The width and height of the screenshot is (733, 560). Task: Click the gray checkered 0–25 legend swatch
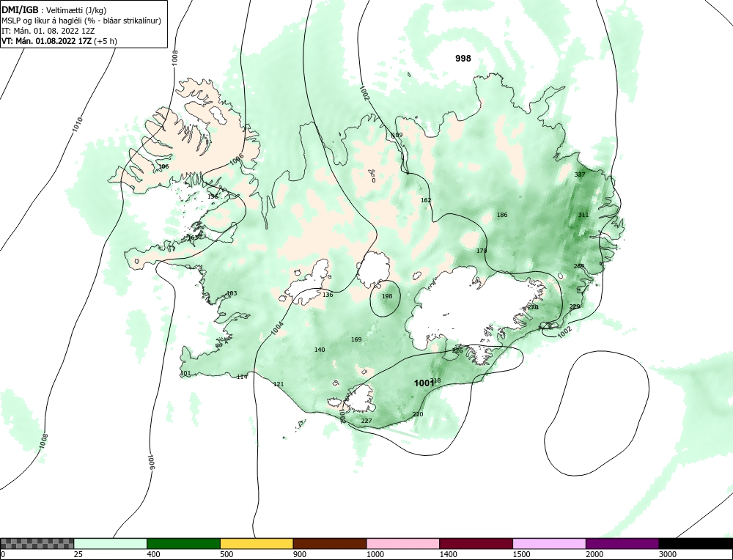coord(37,543)
